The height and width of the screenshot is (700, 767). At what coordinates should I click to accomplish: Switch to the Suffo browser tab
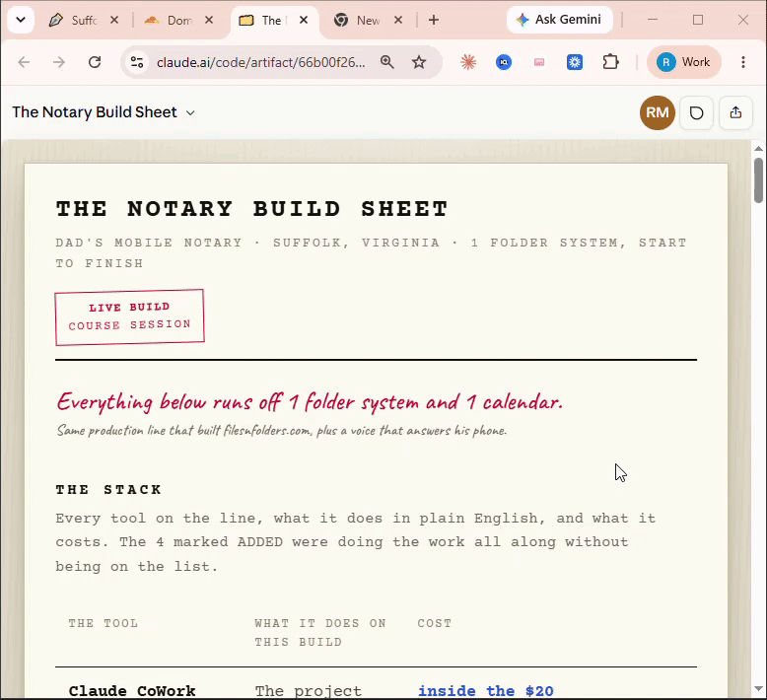[x=73, y=20]
